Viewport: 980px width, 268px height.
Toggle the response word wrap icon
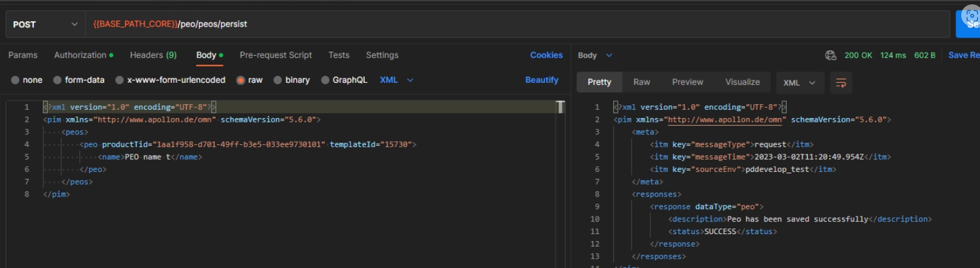click(841, 82)
